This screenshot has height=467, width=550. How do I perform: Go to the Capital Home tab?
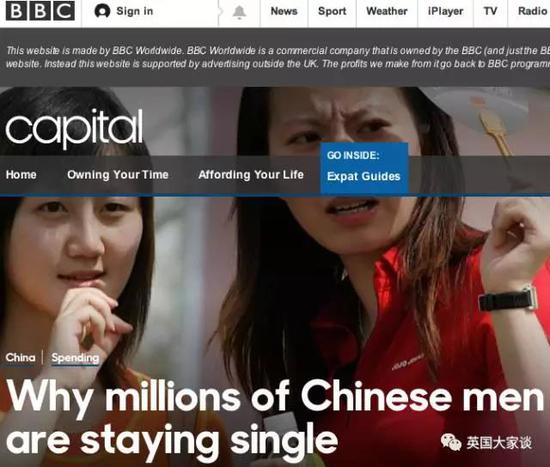click(21, 175)
